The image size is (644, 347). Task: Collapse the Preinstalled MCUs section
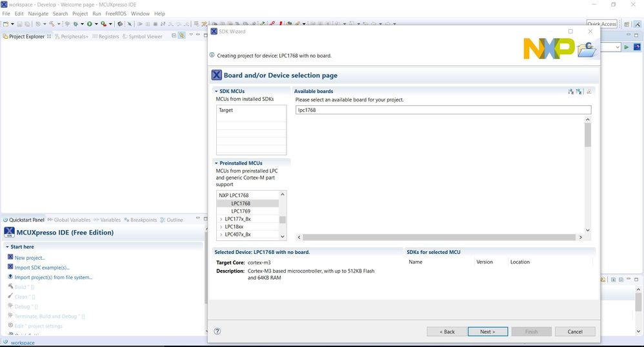216,163
